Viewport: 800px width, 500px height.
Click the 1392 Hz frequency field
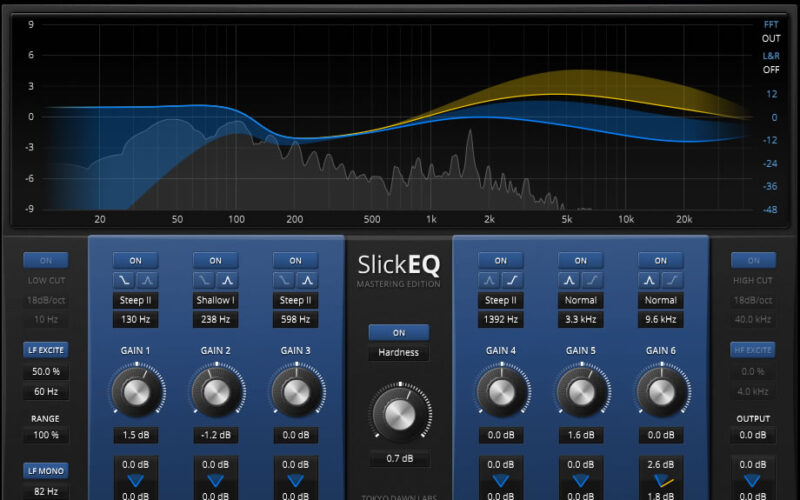tap(500, 320)
